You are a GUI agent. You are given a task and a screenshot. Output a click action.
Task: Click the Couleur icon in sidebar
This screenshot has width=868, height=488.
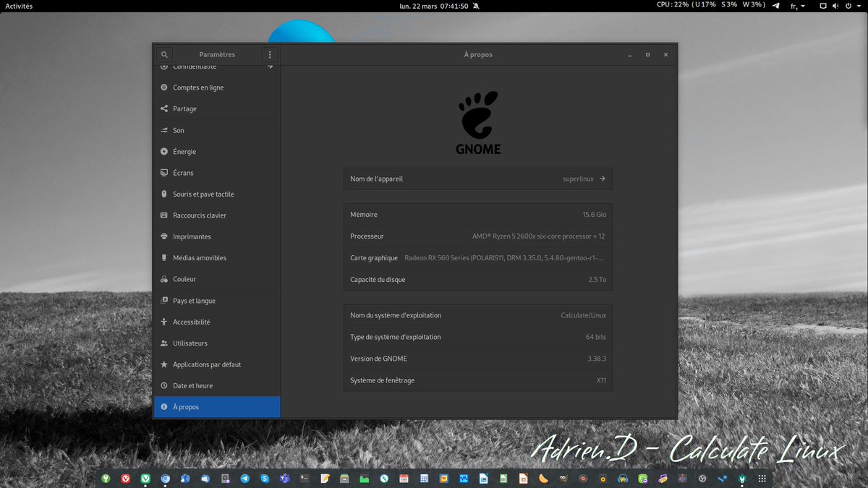tap(164, 279)
